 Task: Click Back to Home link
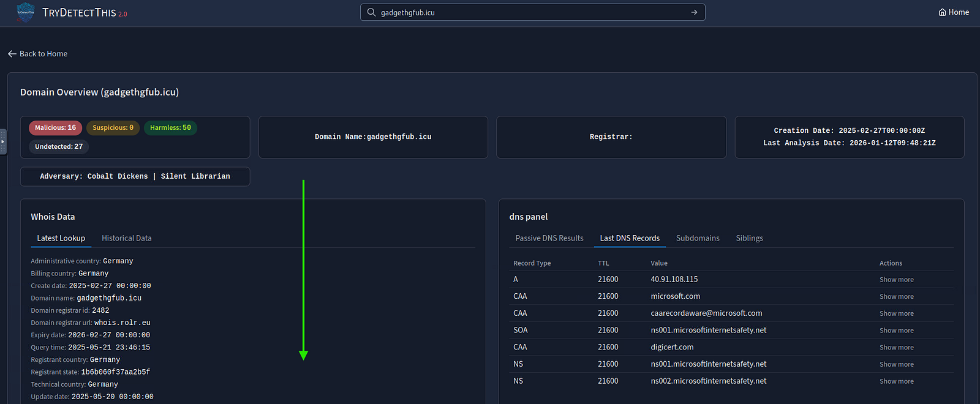coord(37,54)
